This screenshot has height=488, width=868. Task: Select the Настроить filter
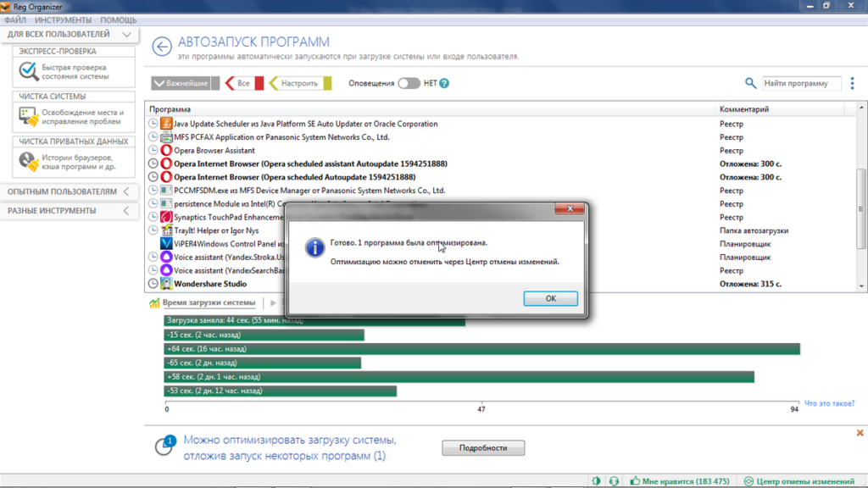[300, 83]
